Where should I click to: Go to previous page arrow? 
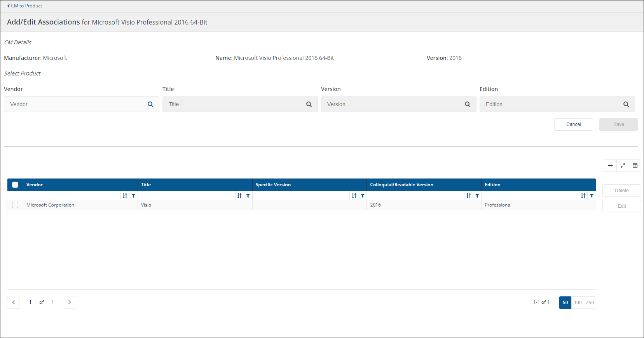(x=13, y=302)
